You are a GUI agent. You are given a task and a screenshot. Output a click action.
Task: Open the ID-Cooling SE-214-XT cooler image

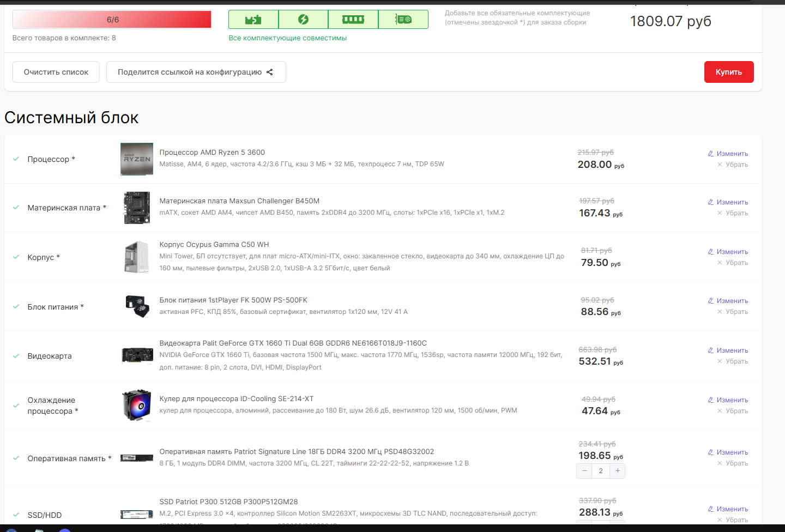[137, 406]
